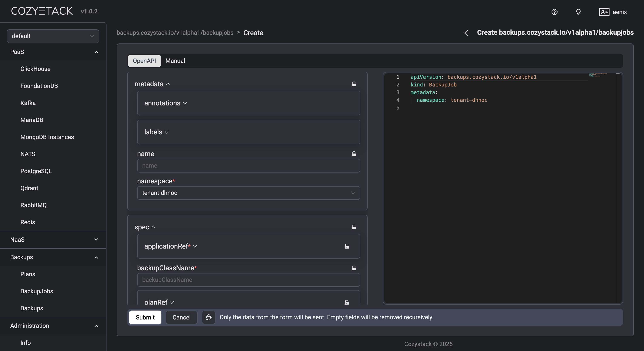644x351 pixels.
Task: Toggle the lock icon for name field
Action: 354,154
